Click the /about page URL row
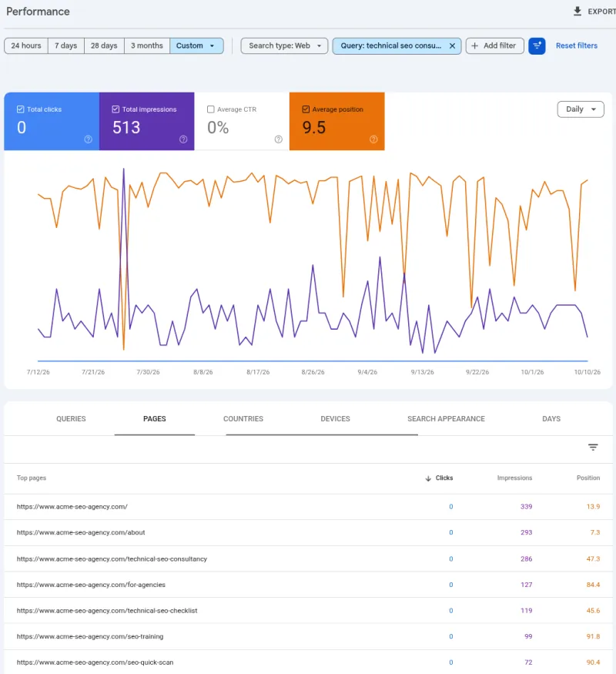The width and height of the screenshot is (616, 674). coord(308,532)
